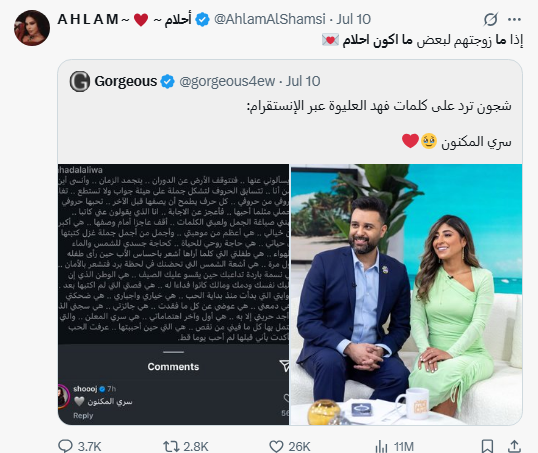538x453 pixels.
Task: Open the Instagram comments screenshot image
Action: point(174,294)
